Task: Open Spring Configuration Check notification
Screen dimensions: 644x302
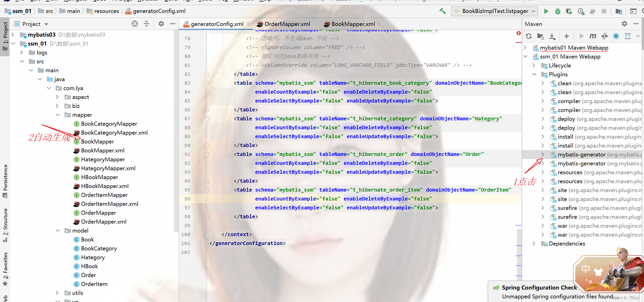Action: [539, 287]
